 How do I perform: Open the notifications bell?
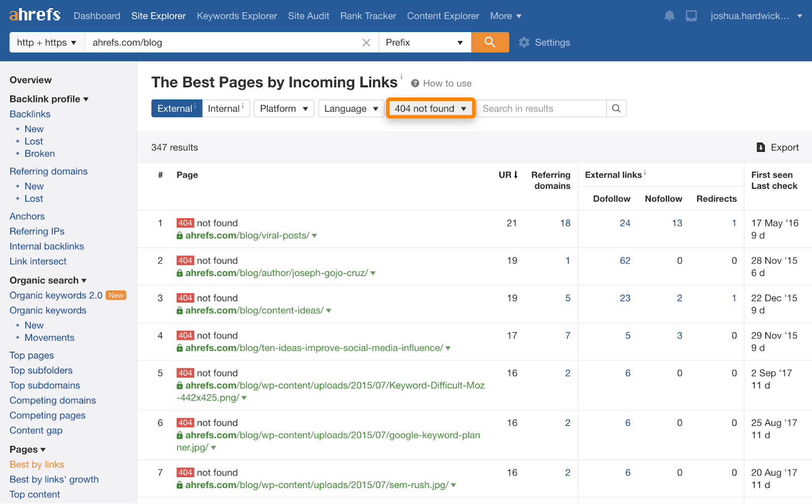tap(669, 16)
